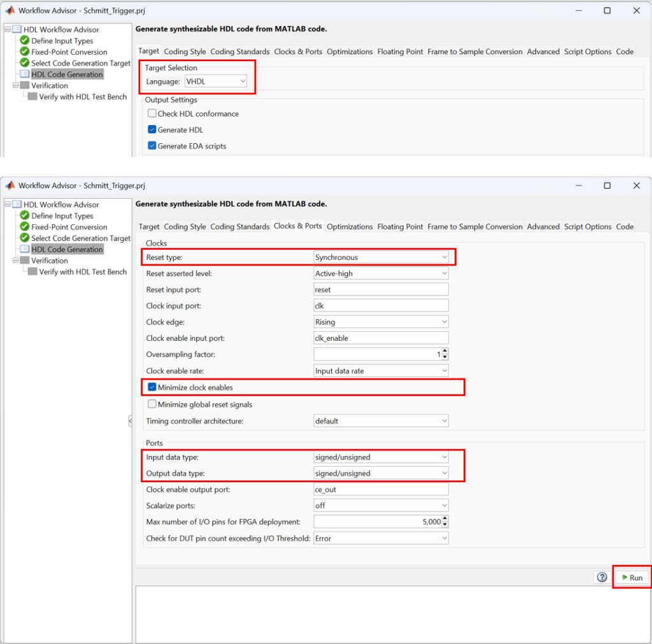Open the Language dropdown showing VHDL
652x644 pixels.
pos(242,80)
